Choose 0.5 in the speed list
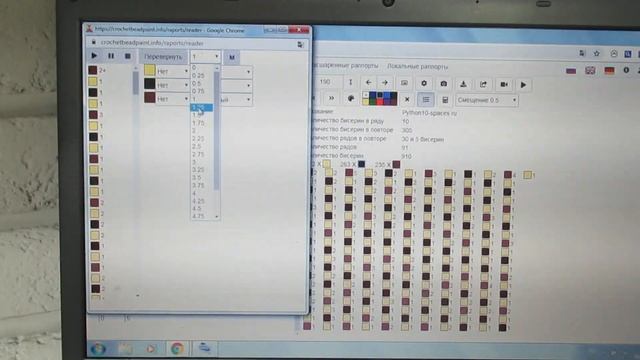The height and width of the screenshot is (360, 640). (x=198, y=83)
